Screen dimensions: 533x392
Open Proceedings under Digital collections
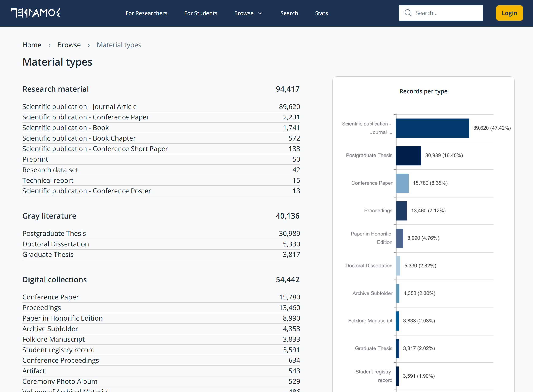(x=161, y=308)
